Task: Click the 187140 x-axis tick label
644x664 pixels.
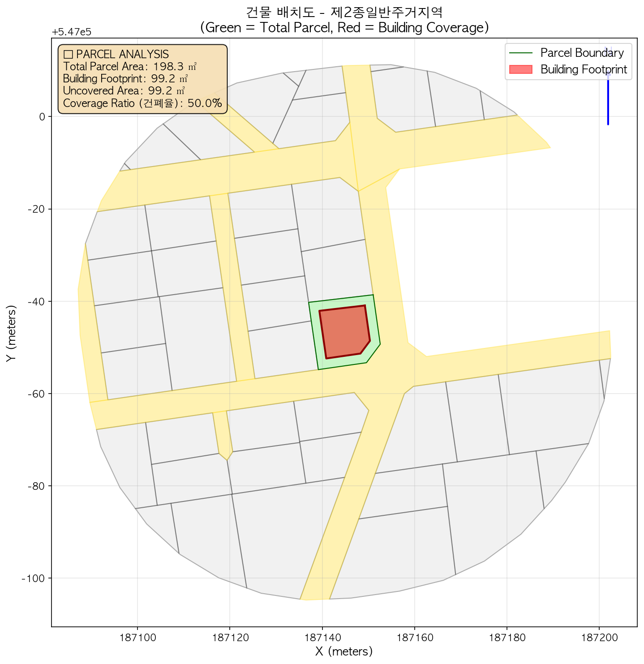Action: 322,636
